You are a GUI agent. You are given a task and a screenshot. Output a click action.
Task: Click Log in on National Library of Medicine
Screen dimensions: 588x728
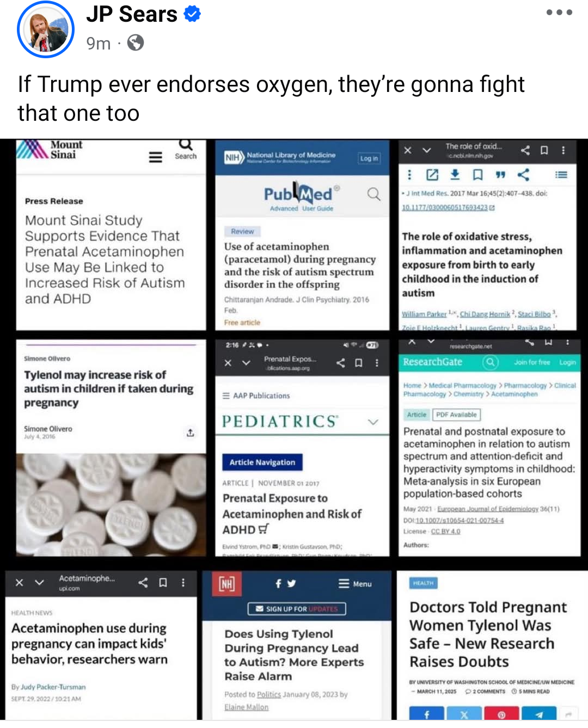click(369, 158)
